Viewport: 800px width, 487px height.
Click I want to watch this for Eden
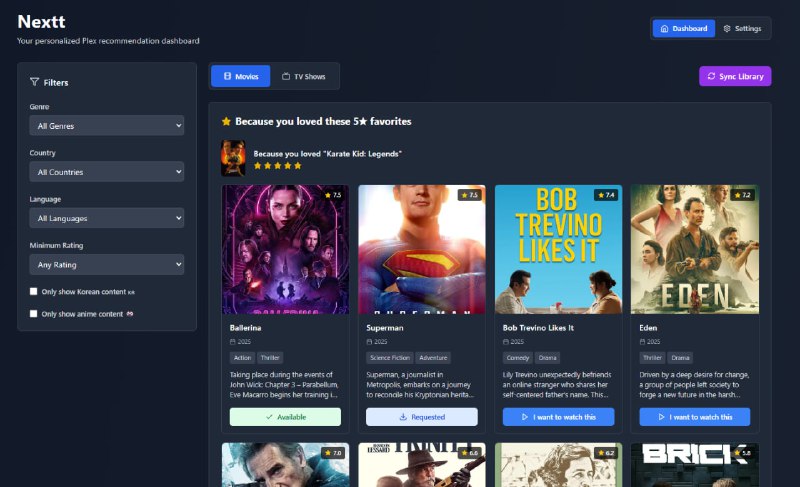694,417
